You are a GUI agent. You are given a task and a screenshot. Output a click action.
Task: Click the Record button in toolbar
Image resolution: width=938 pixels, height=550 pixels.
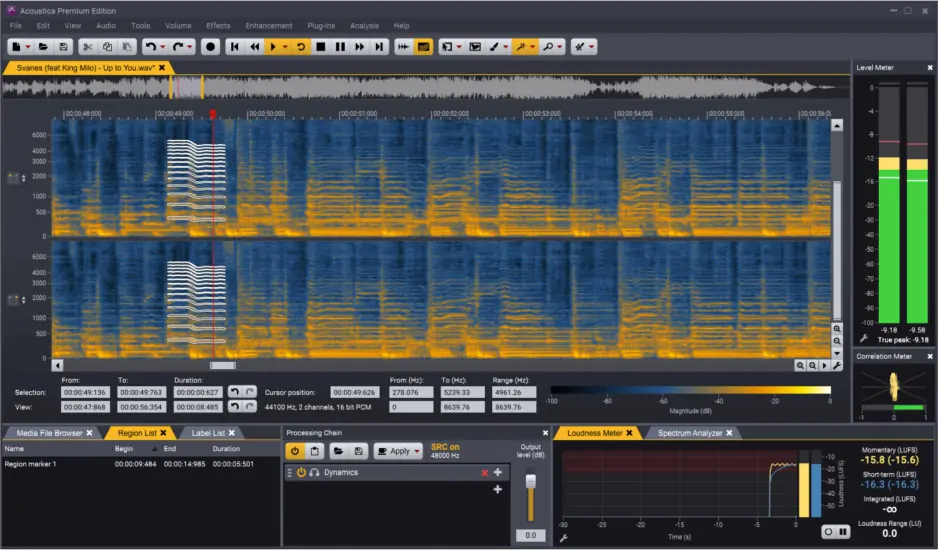pyautogui.click(x=210, y=46)
